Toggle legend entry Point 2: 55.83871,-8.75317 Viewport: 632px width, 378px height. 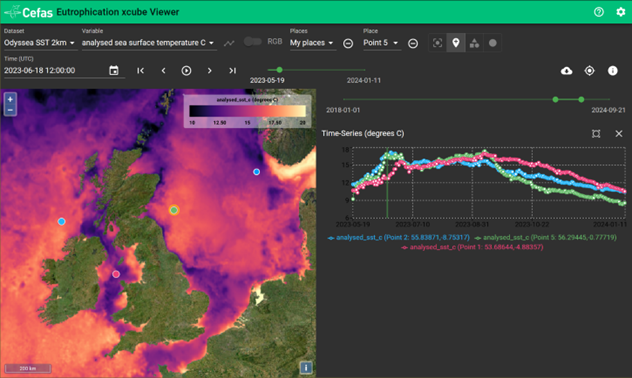[x=399, y=237]
